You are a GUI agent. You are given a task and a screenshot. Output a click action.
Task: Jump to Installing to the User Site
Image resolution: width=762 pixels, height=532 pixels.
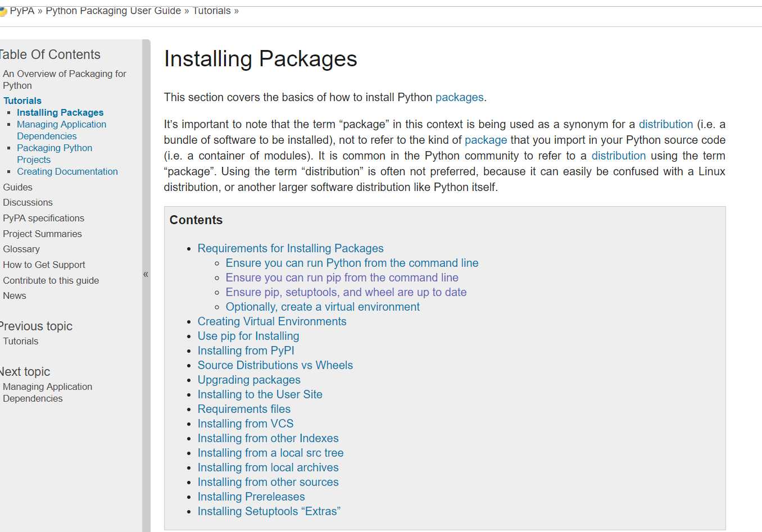(x=260, y=394)
